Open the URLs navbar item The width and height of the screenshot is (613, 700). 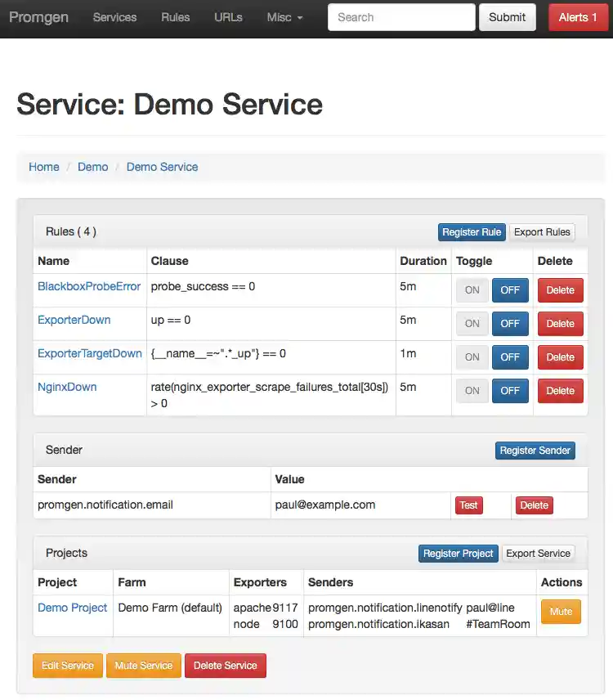pyautogui.click(x=228, y=17)
